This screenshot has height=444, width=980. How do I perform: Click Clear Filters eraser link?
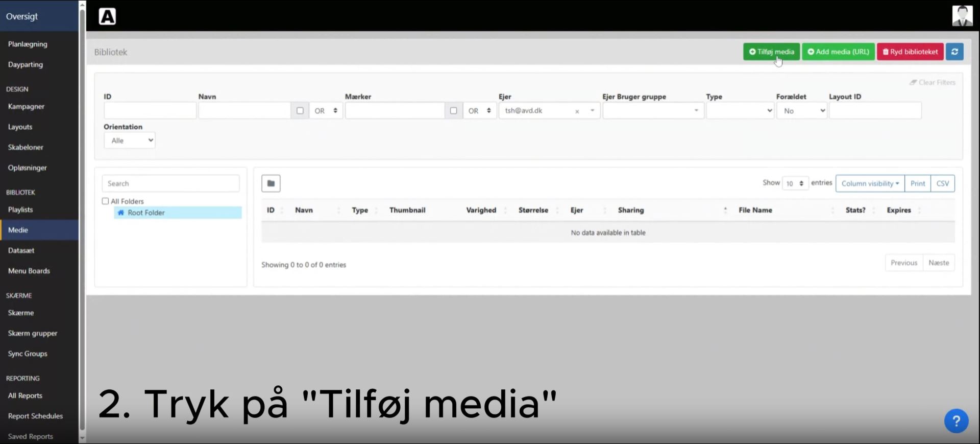(932, 82)
